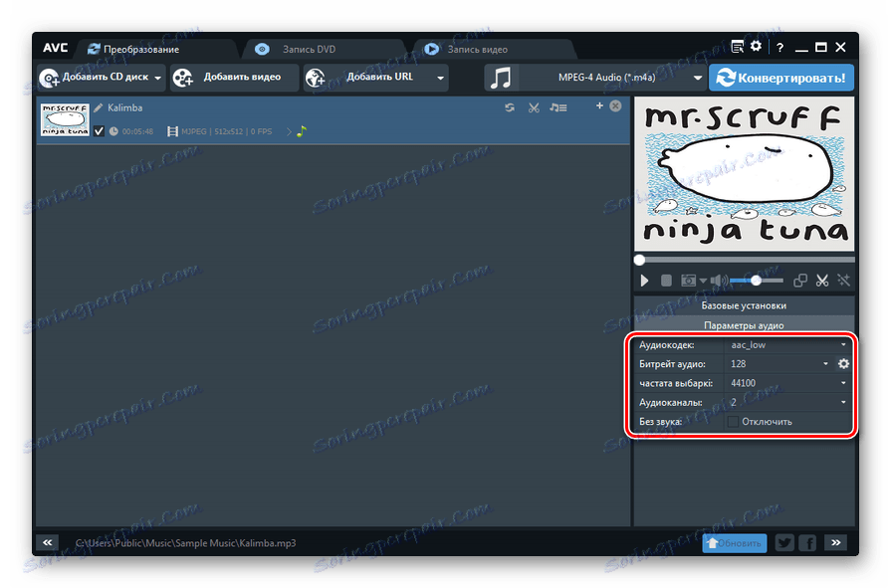Click the overlapping squares icon under preview

coord(800,281)
